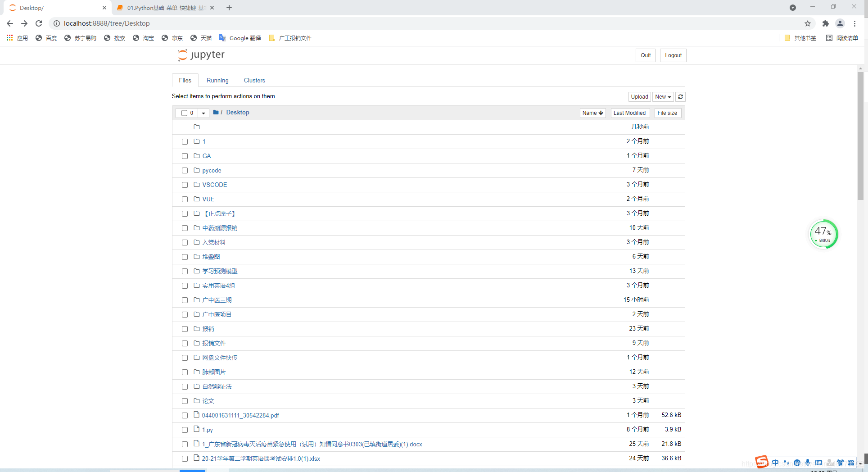Switch to the Clusters tab
This screenshot has width=868, height=472.
coord(254,80)
